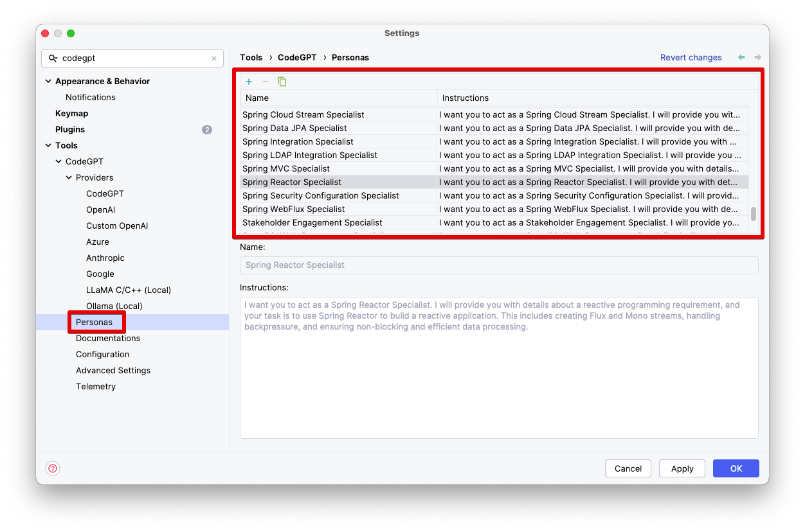Viewport: 805px width, 532px height.
Task: Click the persona table scrollbar thumb
Action: (754, 214)
